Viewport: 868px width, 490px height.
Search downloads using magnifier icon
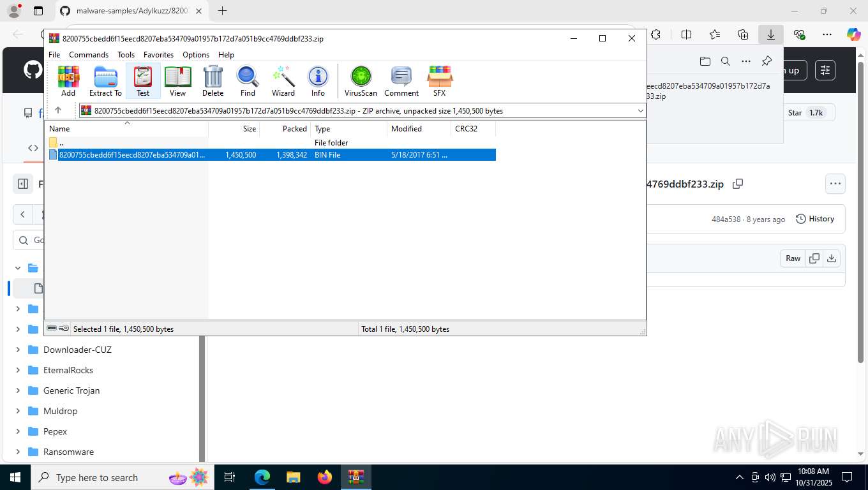click(726, 61)
